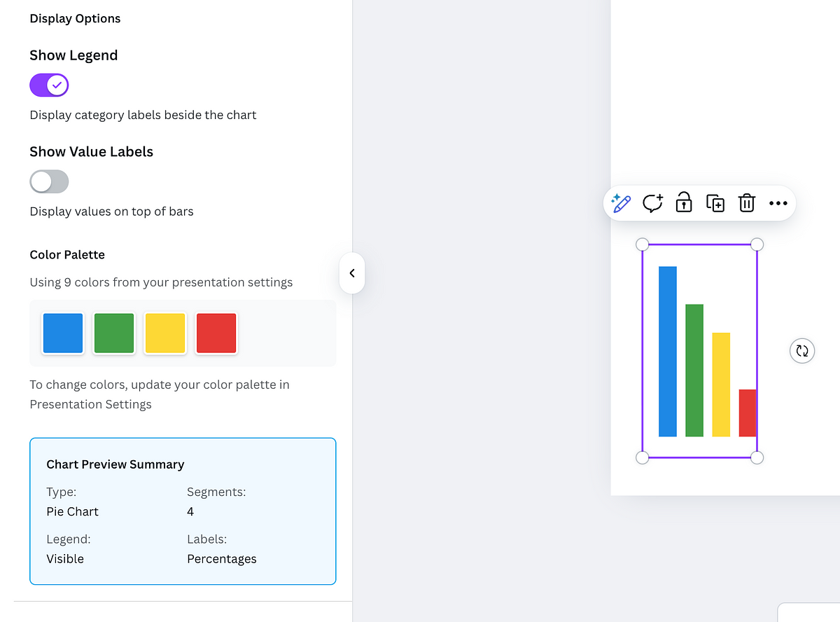840x622 pixels.
Task: Choose the red palette swatch
Action: tap(216, 333)
